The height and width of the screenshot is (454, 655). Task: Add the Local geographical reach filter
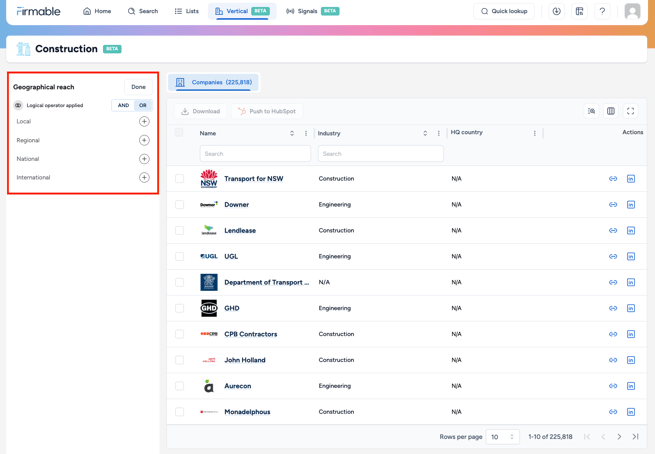(x=144, y=122)
